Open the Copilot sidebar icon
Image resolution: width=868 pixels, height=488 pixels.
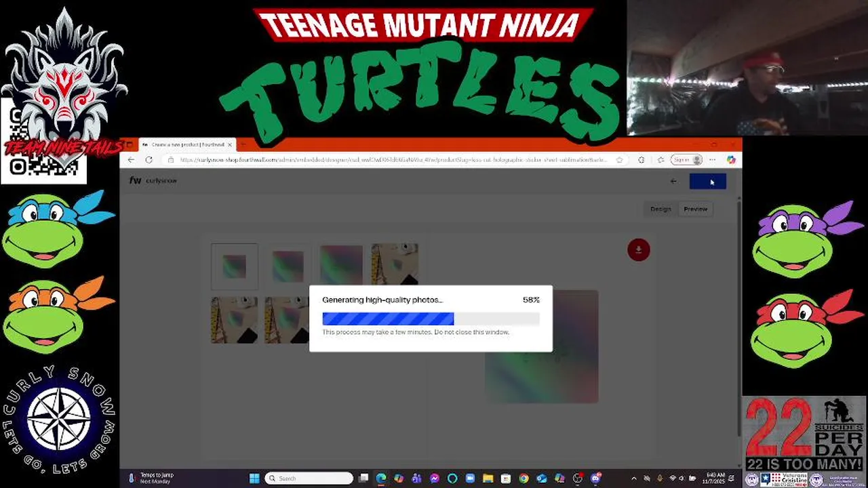(x=731, y=160)
